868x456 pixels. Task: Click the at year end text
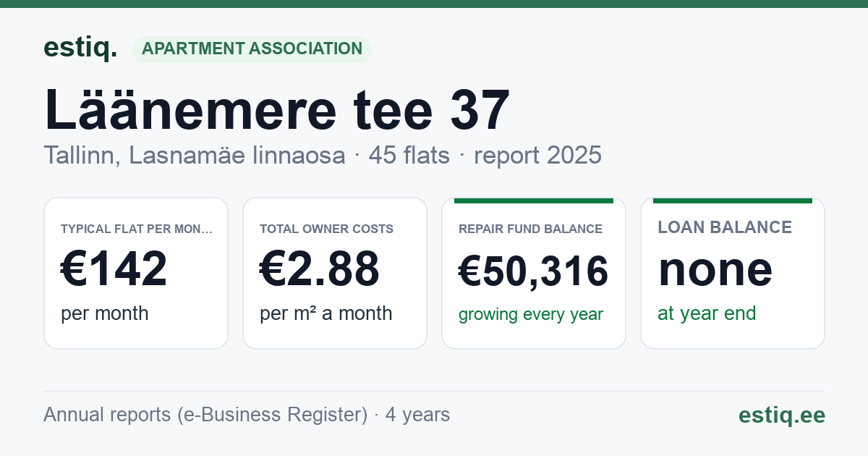click(x=707, y=313)
